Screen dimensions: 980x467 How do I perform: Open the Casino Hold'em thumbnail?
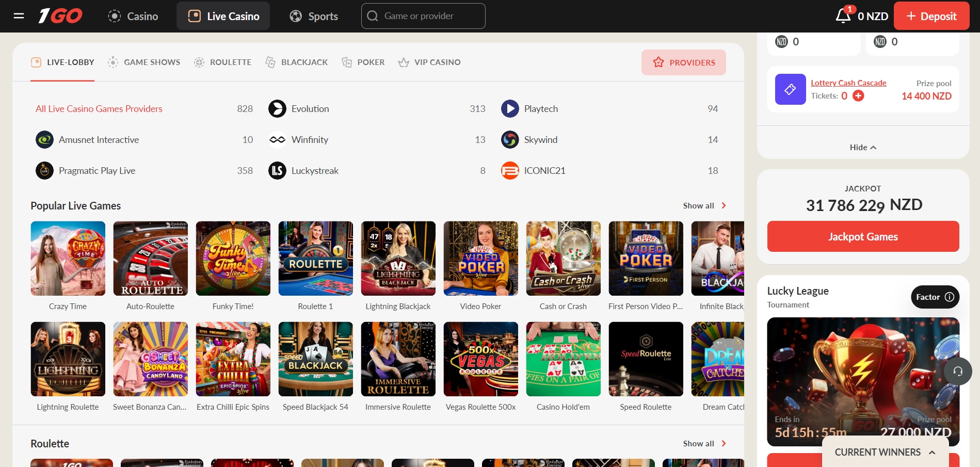coord(564,359)
